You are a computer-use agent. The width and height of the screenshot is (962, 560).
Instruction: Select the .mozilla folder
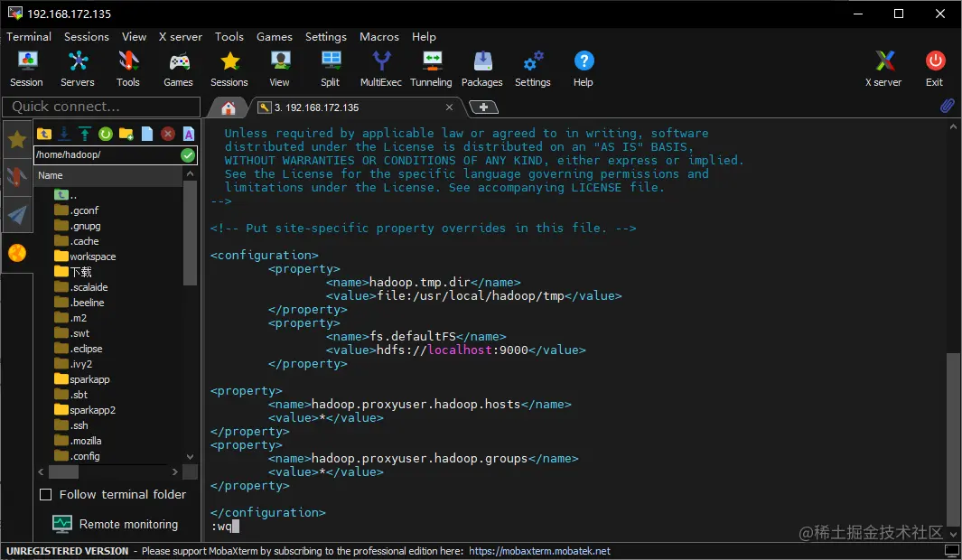coord(78,441)
